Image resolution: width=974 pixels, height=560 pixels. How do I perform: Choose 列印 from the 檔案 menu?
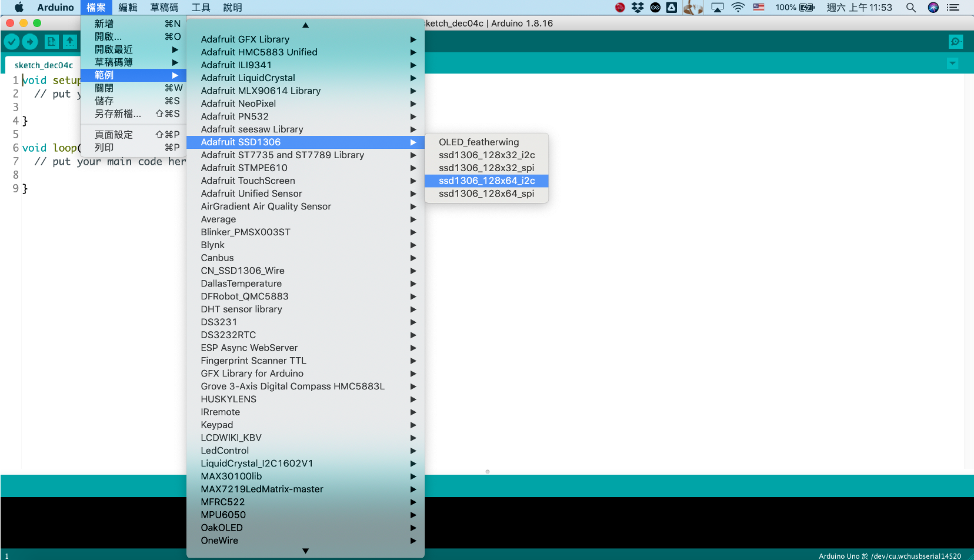[105, 147]
